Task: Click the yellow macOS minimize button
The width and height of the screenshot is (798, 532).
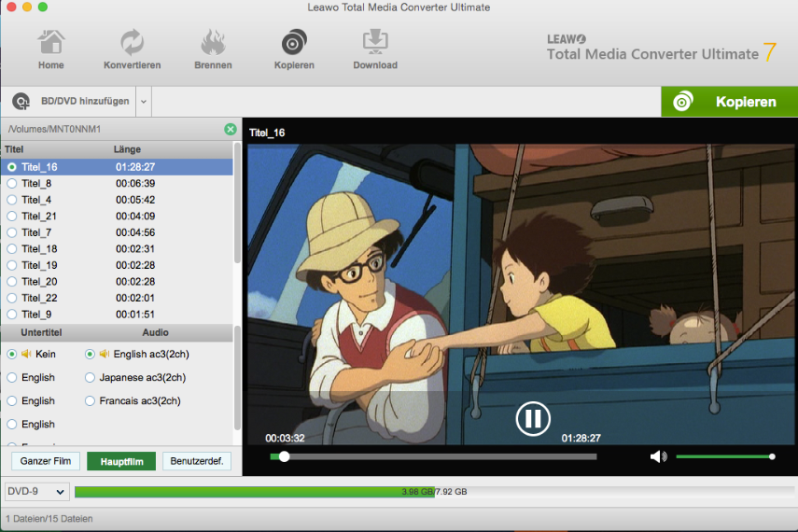Action: [27, 7]
